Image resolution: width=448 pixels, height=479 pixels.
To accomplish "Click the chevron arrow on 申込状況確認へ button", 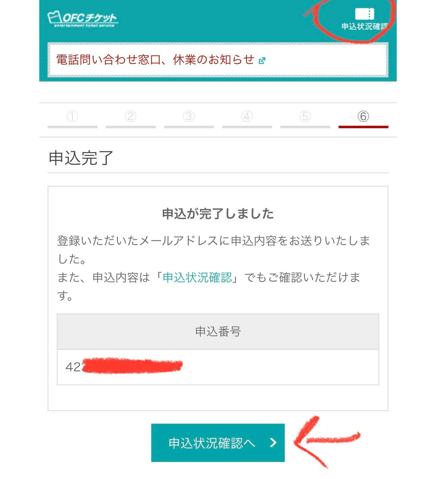I will pyautogui.click(x=273, y=442).
